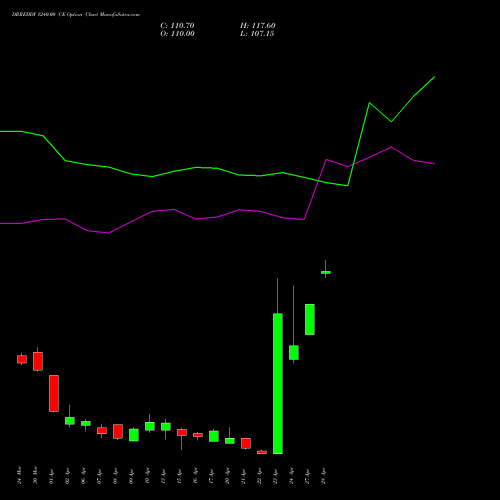Click the tiny red candle on 22 Apr
Image resolution: width=500 pixels, height=500 pixels.
point(262,452)
